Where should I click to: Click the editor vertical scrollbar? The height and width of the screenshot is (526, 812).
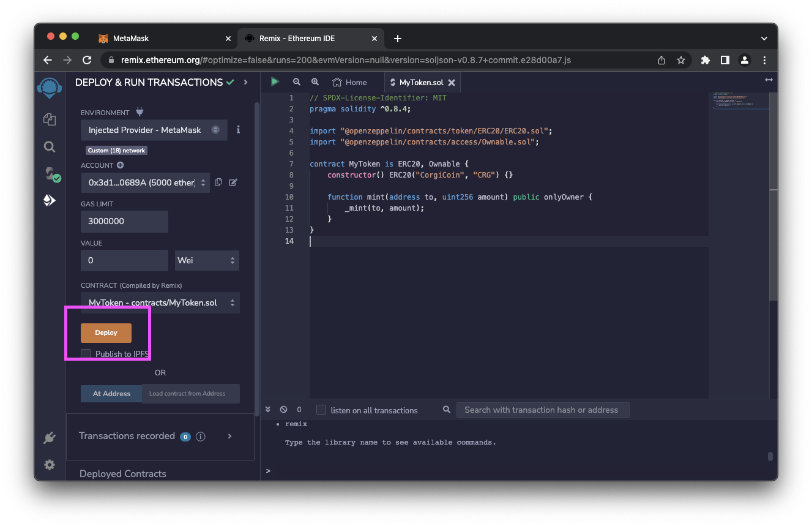tap(773, 196)
